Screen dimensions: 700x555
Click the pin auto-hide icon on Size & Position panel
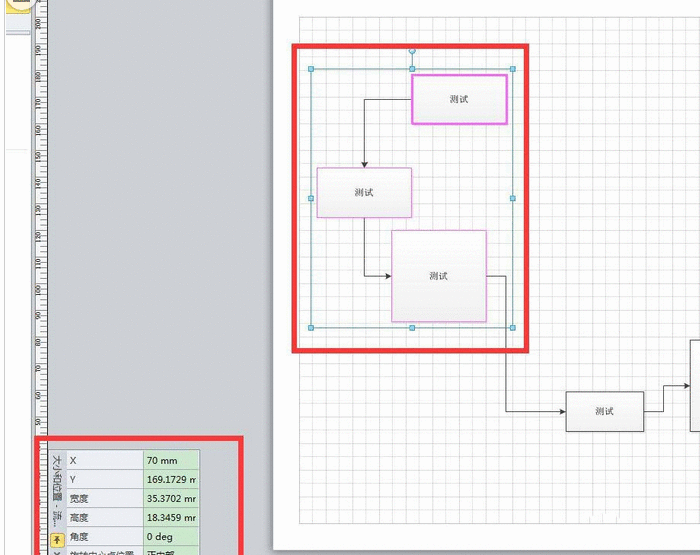tap(57, 539)
